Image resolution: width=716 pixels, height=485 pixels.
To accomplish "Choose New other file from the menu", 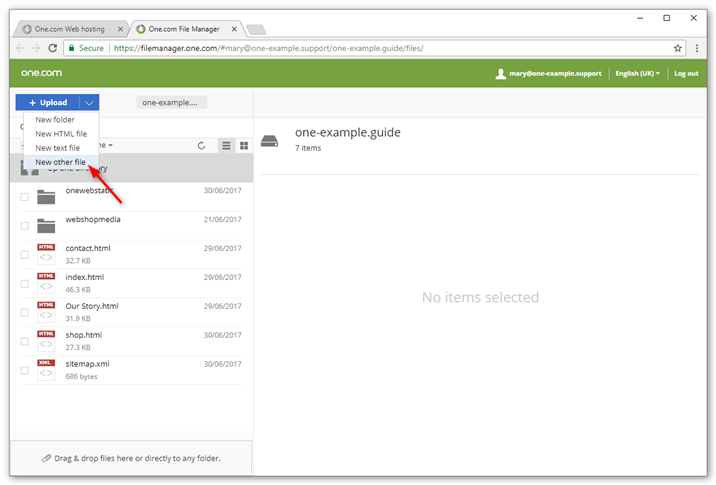I will pyautogui.click(x=61, y=162).
